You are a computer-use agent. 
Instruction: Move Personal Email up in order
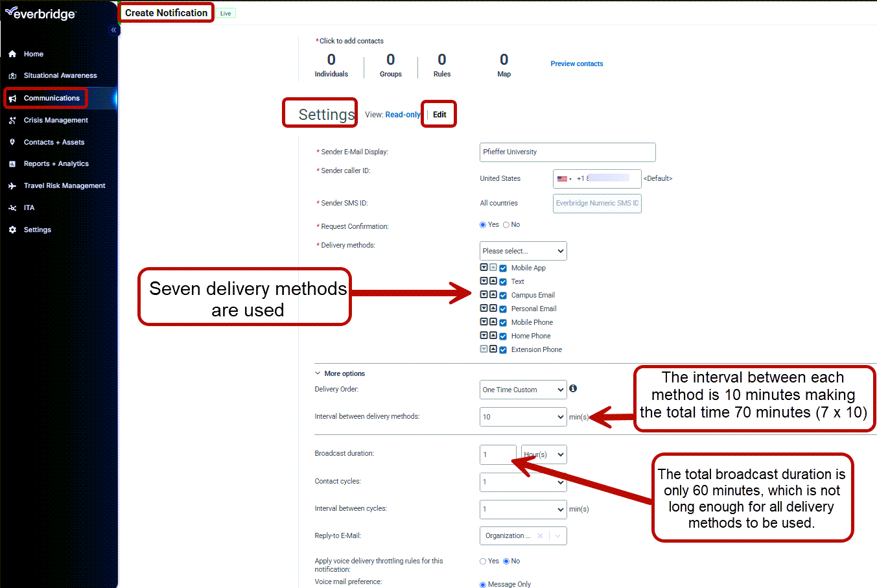point(493,308)
